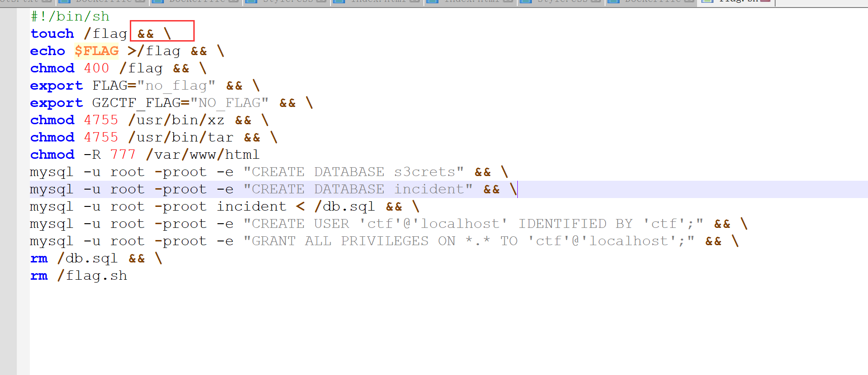
Task: Click 'CREATE USER' in the mysql command
Action: [300, 224]
